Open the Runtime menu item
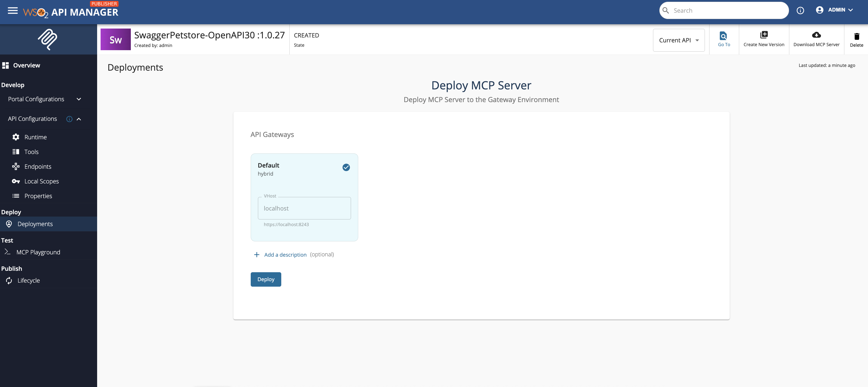 [35, 137]
